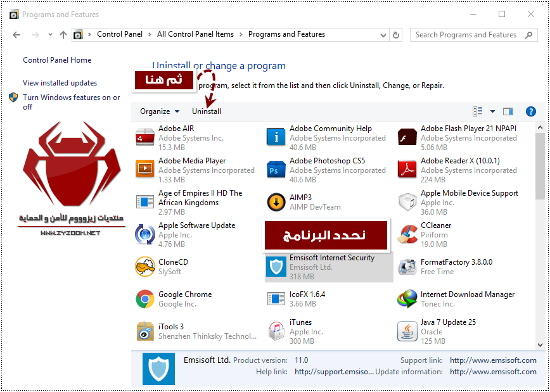
Task: Select the Adobe AIR entry name
Action: pos(176,129)
